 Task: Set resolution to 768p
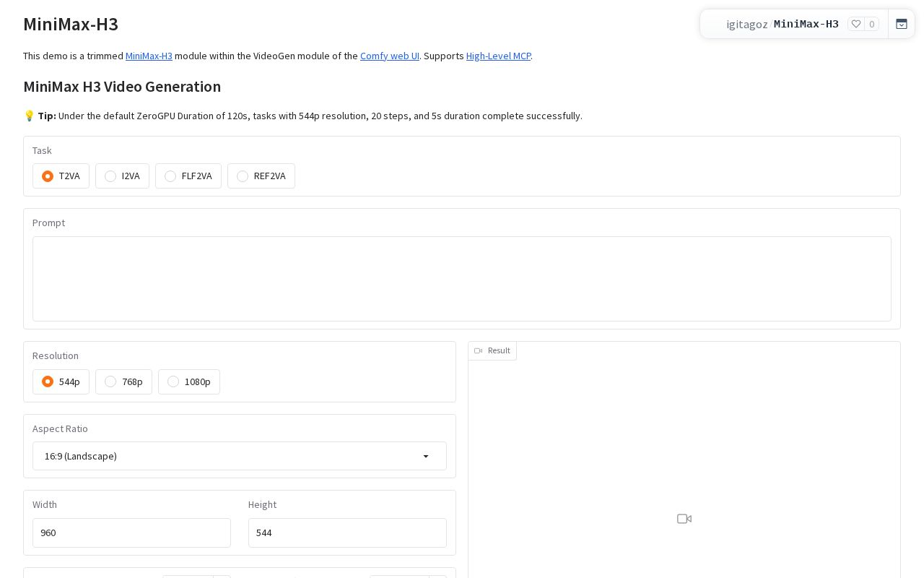[x=123, y=381]
